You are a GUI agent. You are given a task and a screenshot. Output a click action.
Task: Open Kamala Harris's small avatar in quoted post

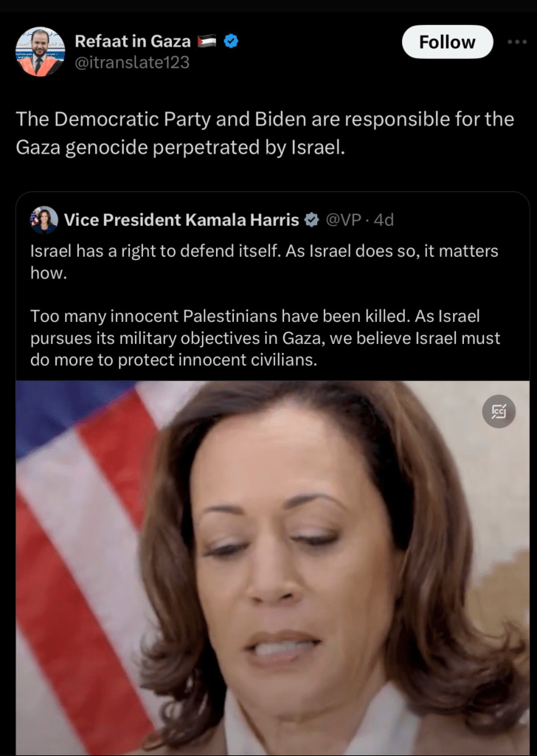44,220
